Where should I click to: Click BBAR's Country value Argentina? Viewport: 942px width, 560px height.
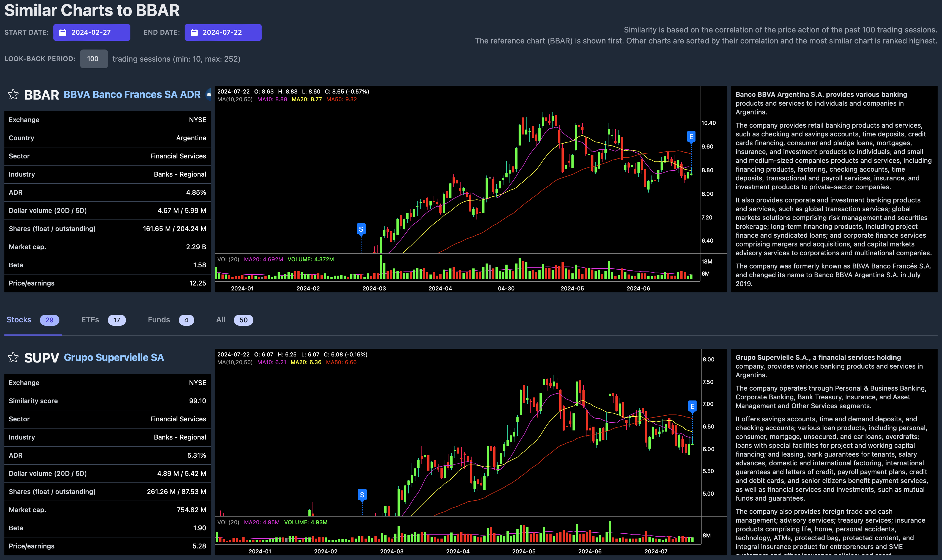coord(191,138)
